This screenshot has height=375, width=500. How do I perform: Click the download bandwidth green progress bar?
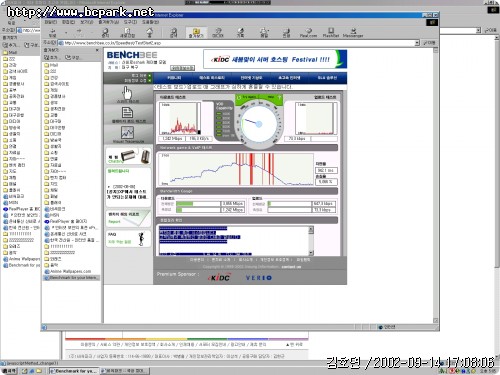tap(185, 204)
